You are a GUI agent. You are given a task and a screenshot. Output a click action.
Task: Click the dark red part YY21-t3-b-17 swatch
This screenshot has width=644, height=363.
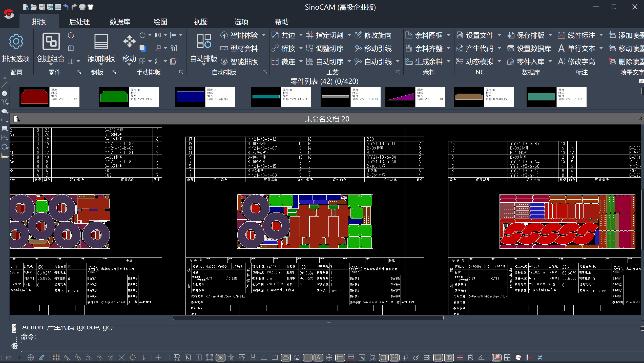[34, 97]
